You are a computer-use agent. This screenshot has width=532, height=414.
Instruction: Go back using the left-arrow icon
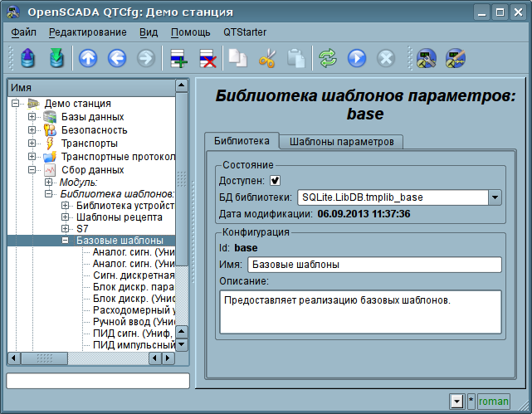tap(117, 58)
